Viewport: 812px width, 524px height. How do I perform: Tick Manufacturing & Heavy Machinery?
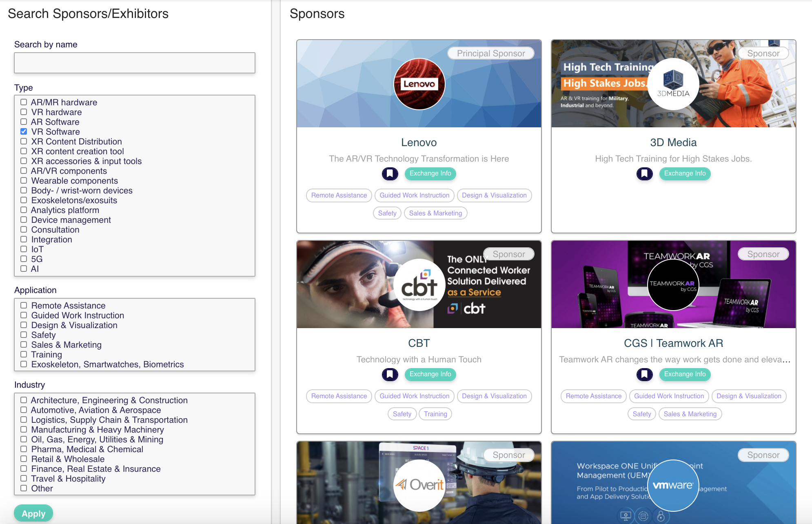tap(24, 429)
